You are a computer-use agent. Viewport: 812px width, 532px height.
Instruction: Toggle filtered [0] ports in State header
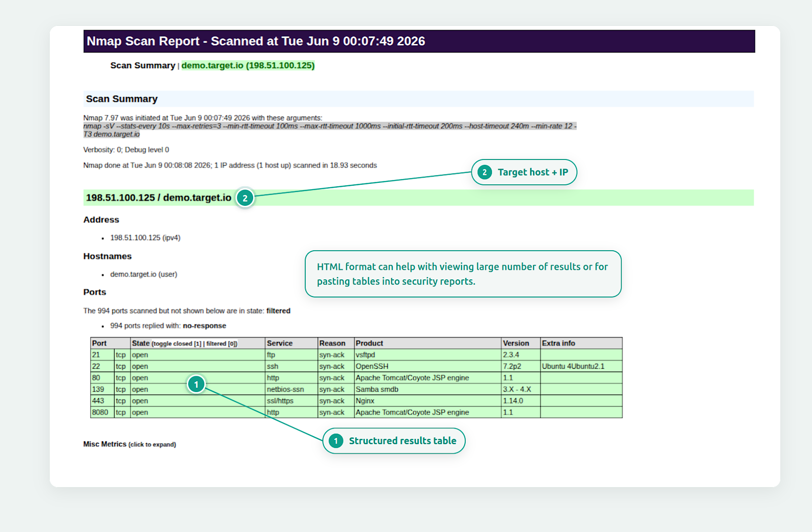tap(221, 344)
